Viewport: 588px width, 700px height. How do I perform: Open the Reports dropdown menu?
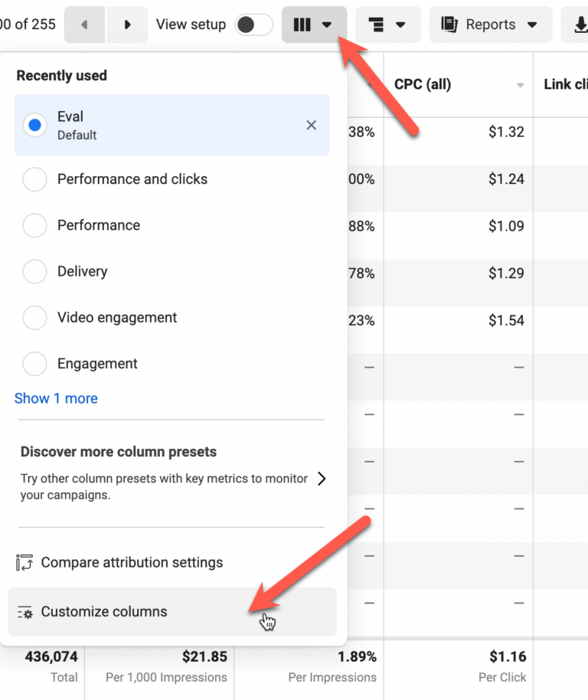click(490, 25)
